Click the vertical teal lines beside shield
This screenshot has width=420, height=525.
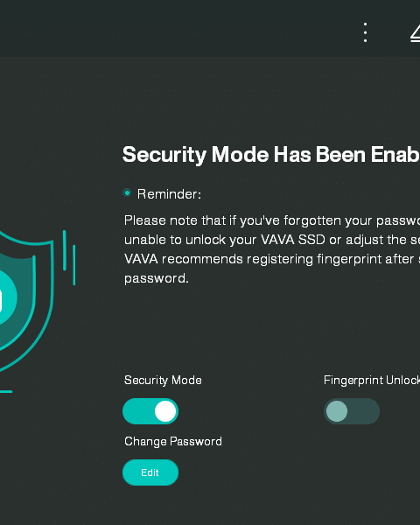pos(69,258)
